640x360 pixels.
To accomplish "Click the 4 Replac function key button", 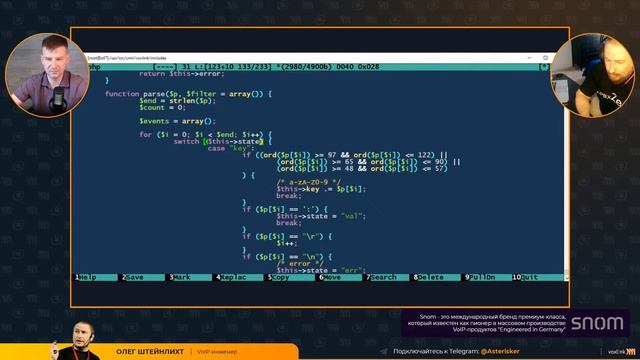I will pyautogui.click(x=239, y=277).
